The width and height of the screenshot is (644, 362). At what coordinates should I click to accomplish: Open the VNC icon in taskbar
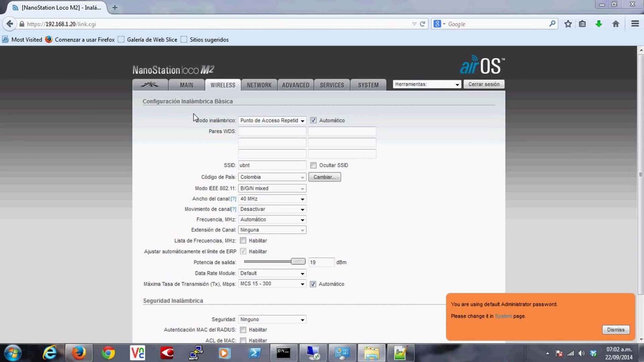pyautogui.click(x=138, y=353)
